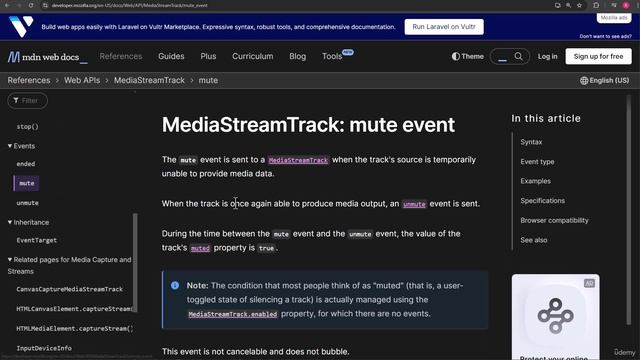The image size is (640, 360).
Task: Open the muted property link
Action: coord(200,248)
